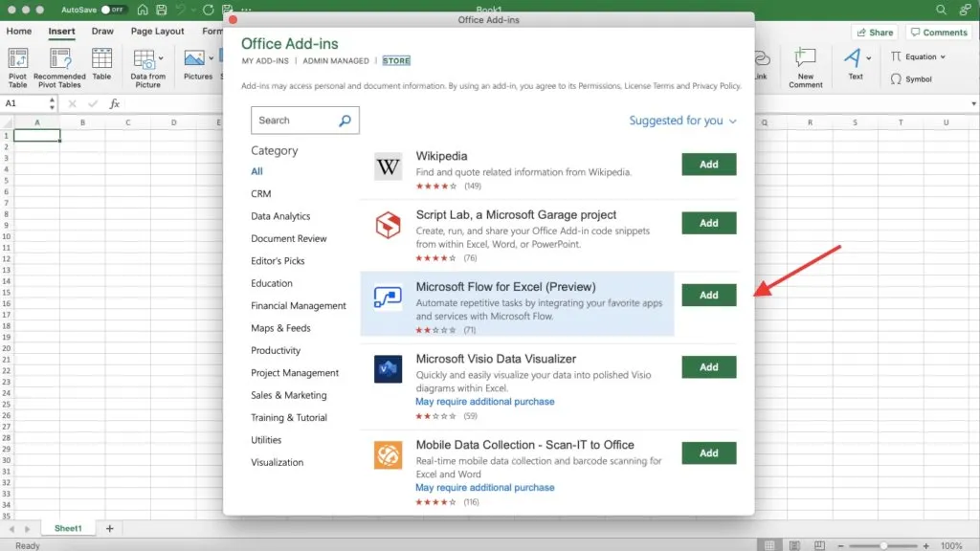Open the Data from Picture dropdown arrow
This screenshot has height=551, width=980.
pos(161,58)
